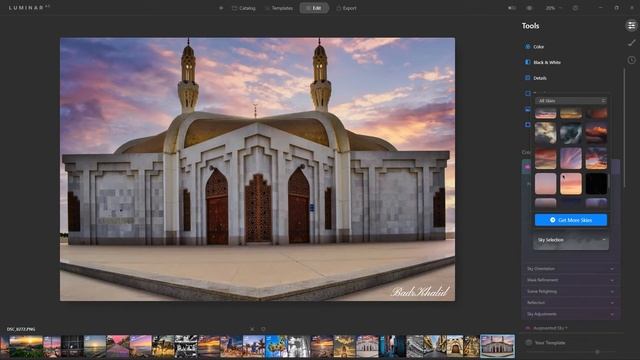Image resolution: width=640 pixels, height=360 pixels.
Task: Click the mosque photo on canvas
Action: [258, 169]
